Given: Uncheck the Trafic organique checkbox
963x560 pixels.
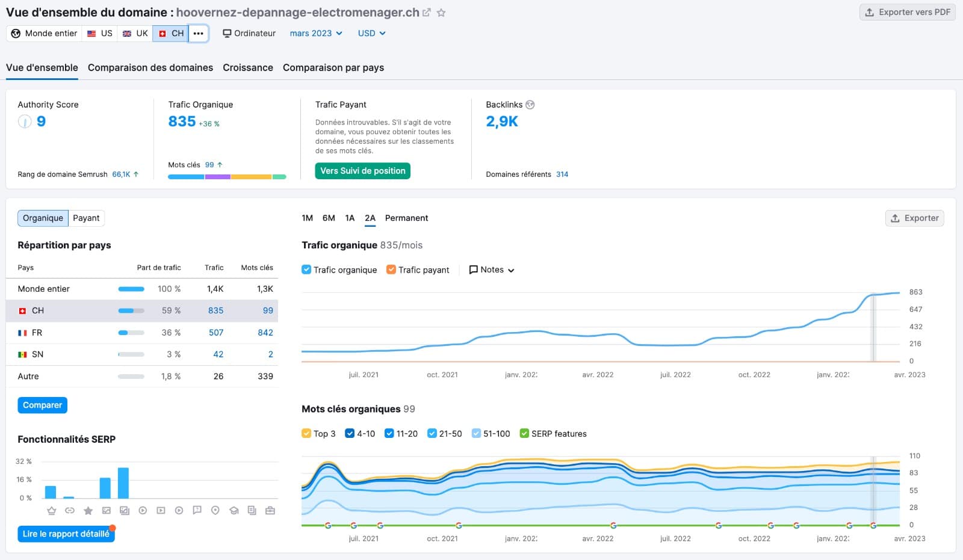Looking at the screenshot, I should pyautogui.click(x=306, y=269).
